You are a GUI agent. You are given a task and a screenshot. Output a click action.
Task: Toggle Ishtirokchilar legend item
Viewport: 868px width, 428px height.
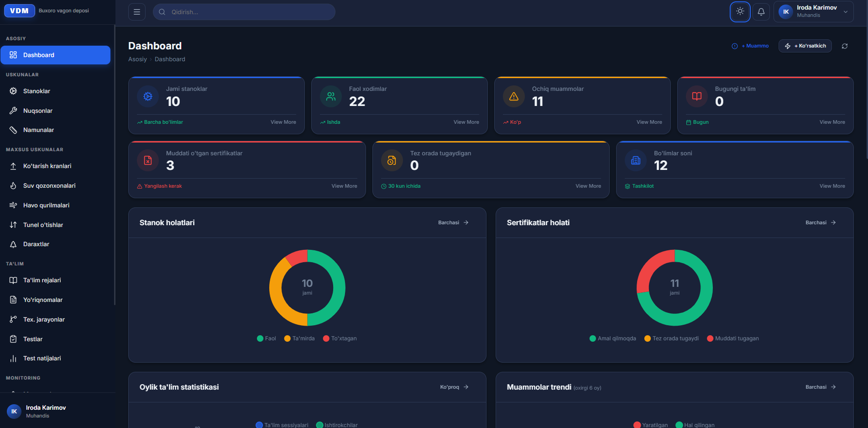337,425
